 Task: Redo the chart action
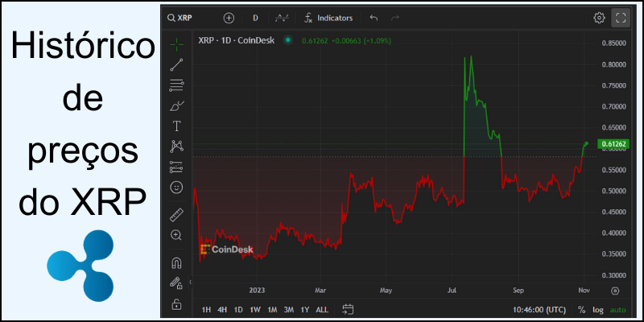(x=394, y=18)
